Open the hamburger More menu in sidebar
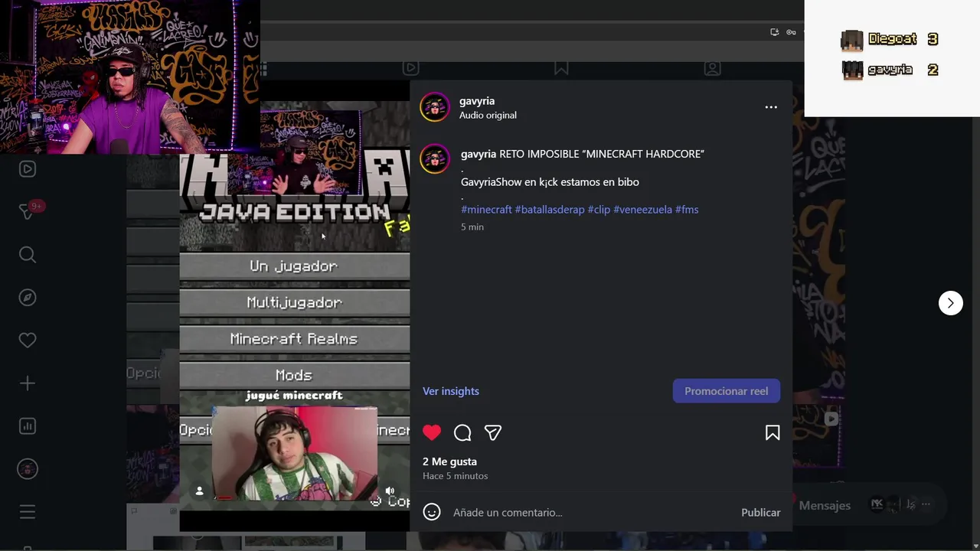 28,512
